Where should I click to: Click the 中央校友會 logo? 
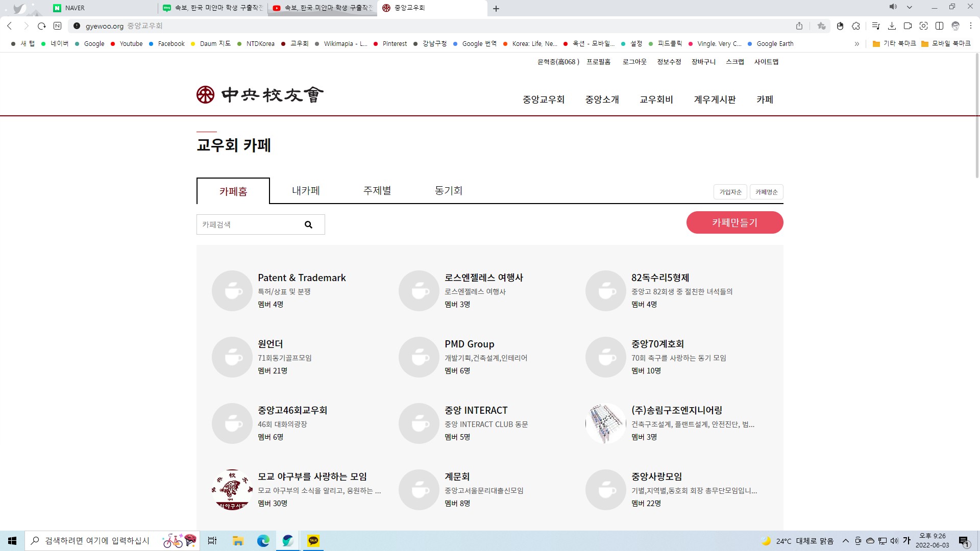coord(260,95)
